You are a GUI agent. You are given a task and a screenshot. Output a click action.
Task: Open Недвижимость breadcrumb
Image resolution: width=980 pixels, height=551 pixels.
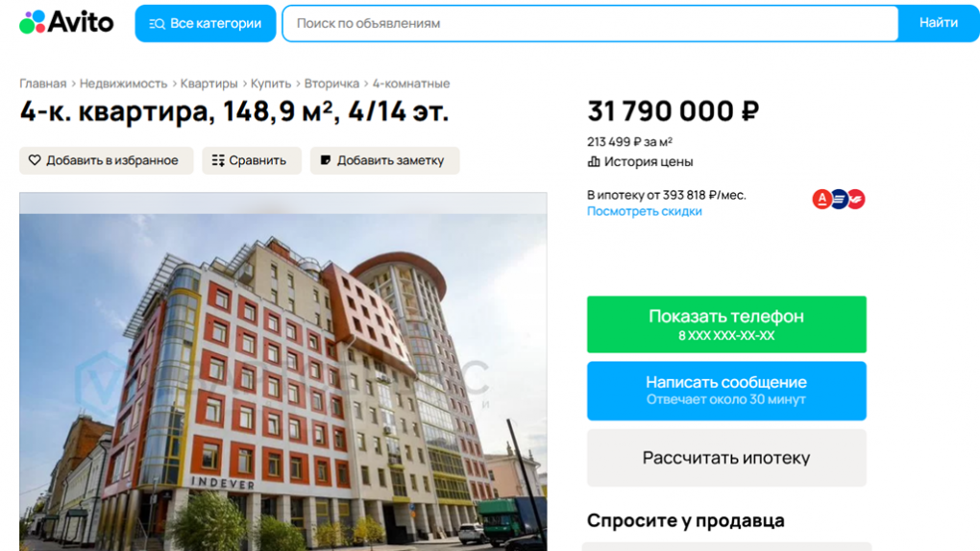coord(123,84)
